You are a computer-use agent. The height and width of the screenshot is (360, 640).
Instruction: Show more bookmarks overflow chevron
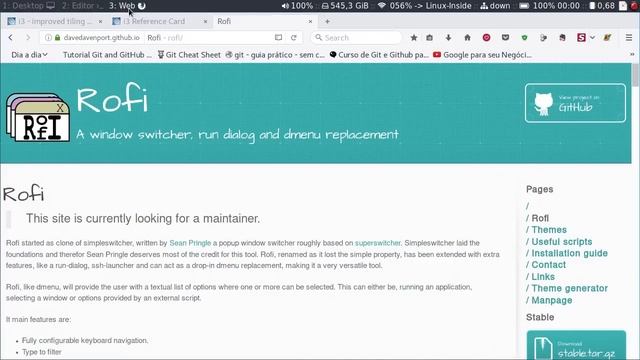[x=632, y=55]
